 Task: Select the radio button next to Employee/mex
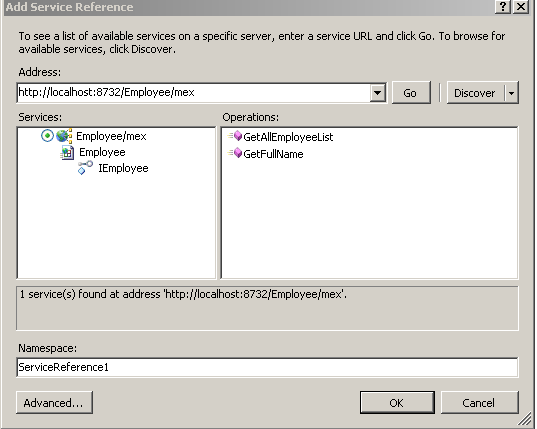click(x=47, y=136)
